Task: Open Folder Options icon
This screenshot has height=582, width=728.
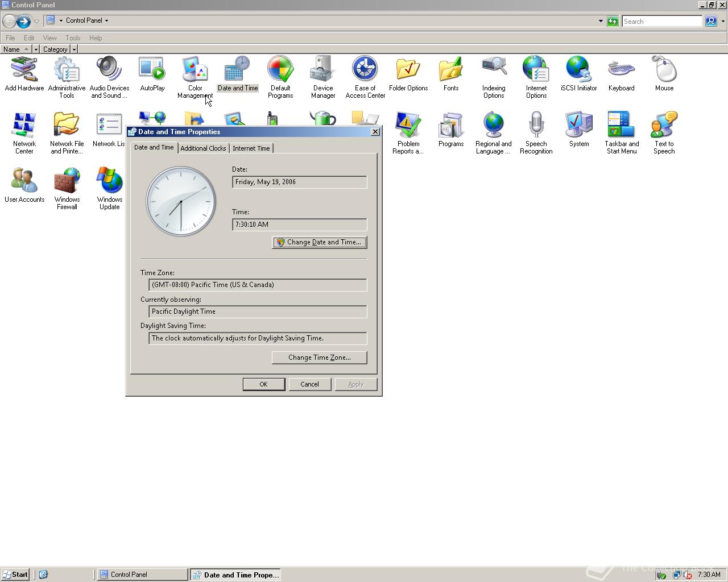Action: 408,74
